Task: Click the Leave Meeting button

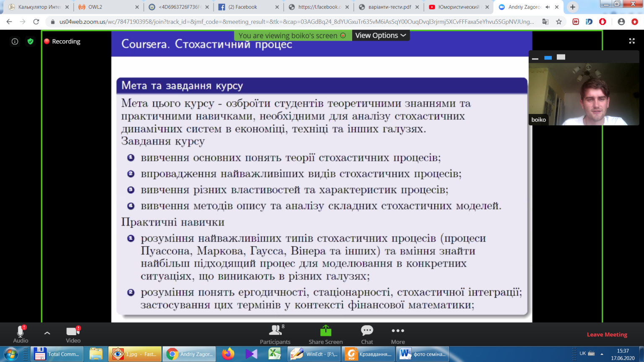Action: [x=607, y=334]
